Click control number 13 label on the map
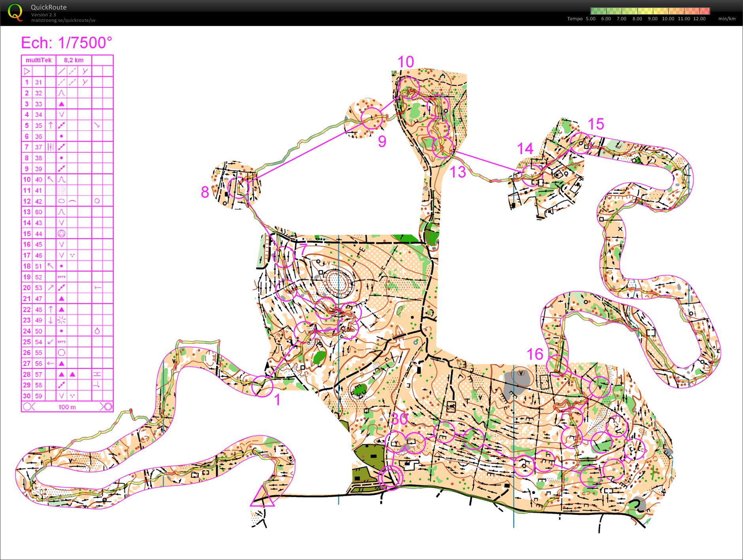 point(458,172)
